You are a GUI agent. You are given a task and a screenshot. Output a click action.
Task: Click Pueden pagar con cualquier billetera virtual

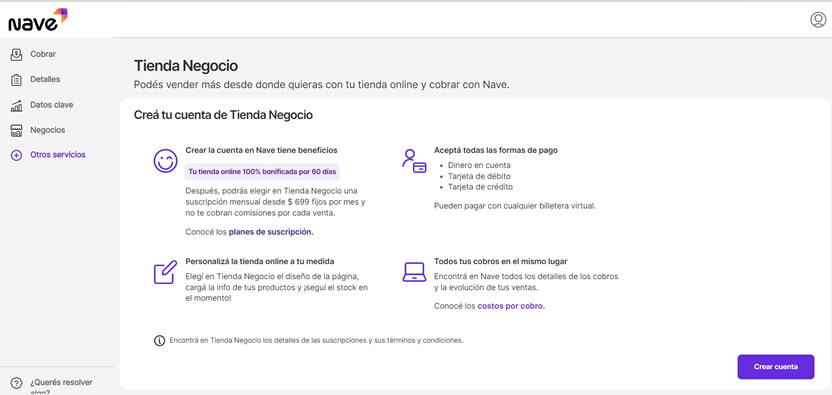point(515,206)
